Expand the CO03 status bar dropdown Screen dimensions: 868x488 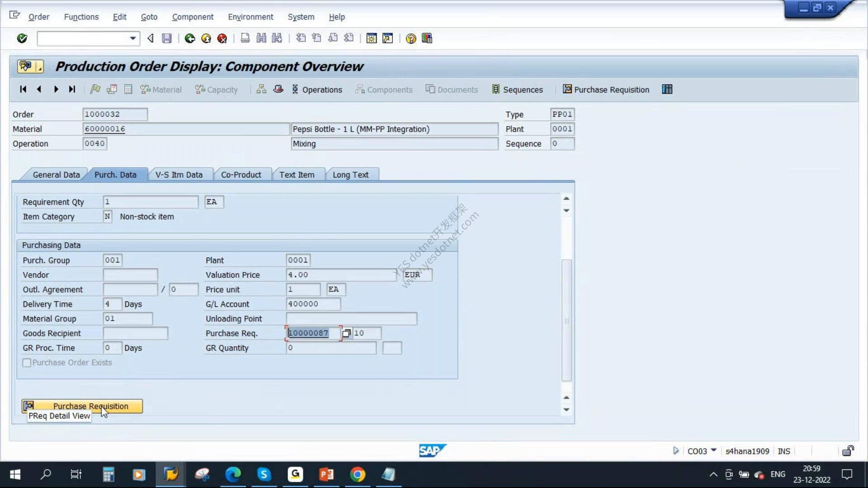(x=713, y=450)
